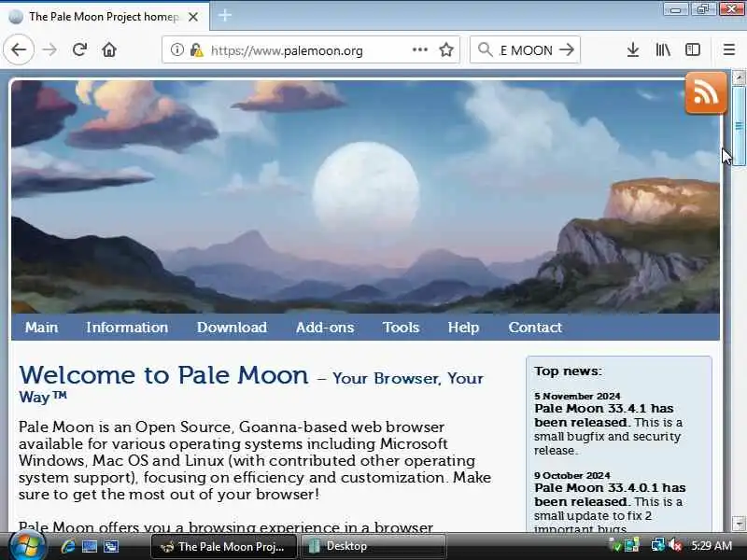Select The Pale Moon Proj... taskbar button
This screenshot has height=560, width=747.
tap(224, 546)
